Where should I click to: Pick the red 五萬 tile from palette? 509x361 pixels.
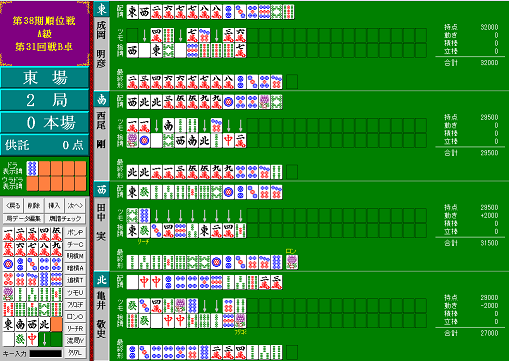[x=8, y=249]
